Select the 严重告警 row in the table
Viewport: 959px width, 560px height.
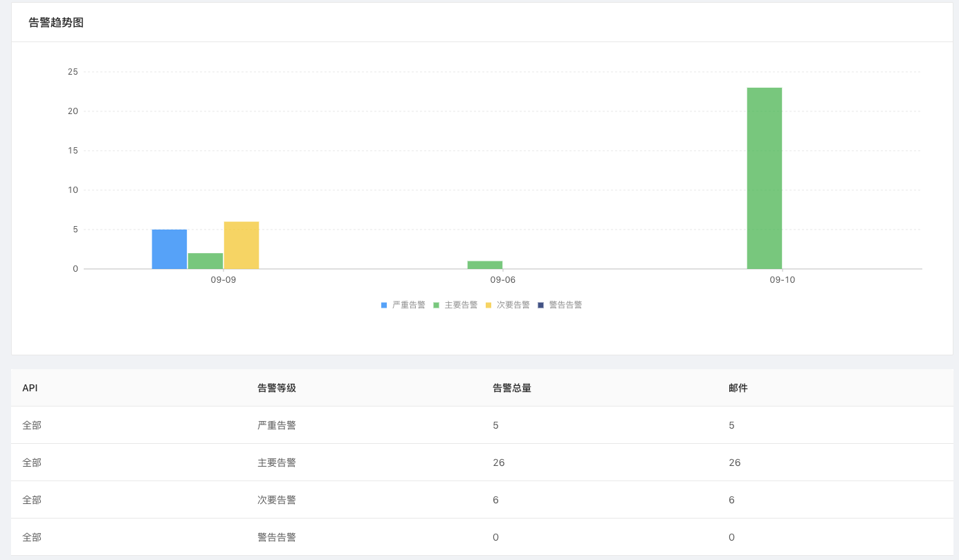click(x=277, y=425)
